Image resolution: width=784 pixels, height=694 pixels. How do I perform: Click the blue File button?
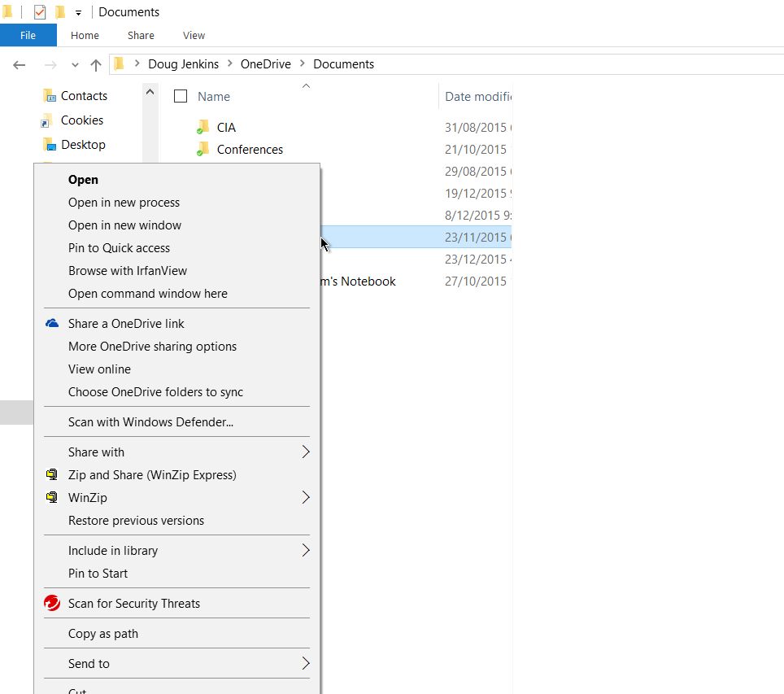(x=28, y=35)
